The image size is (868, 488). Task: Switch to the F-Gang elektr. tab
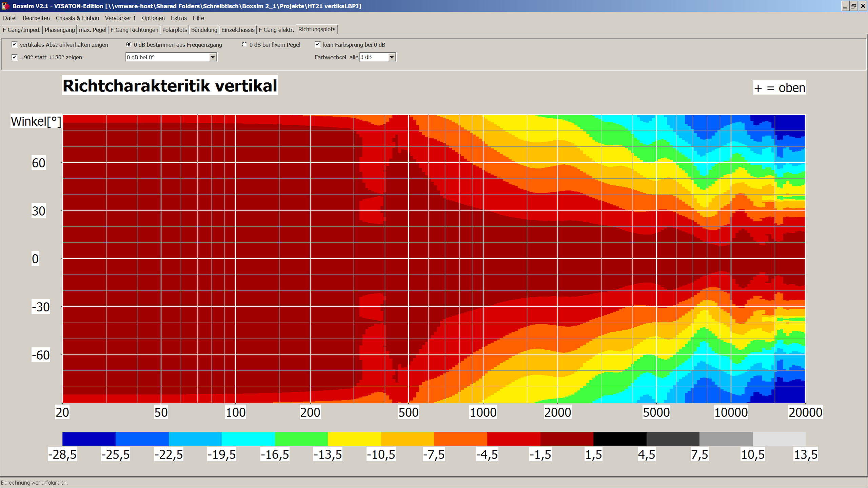coord(276,30)
